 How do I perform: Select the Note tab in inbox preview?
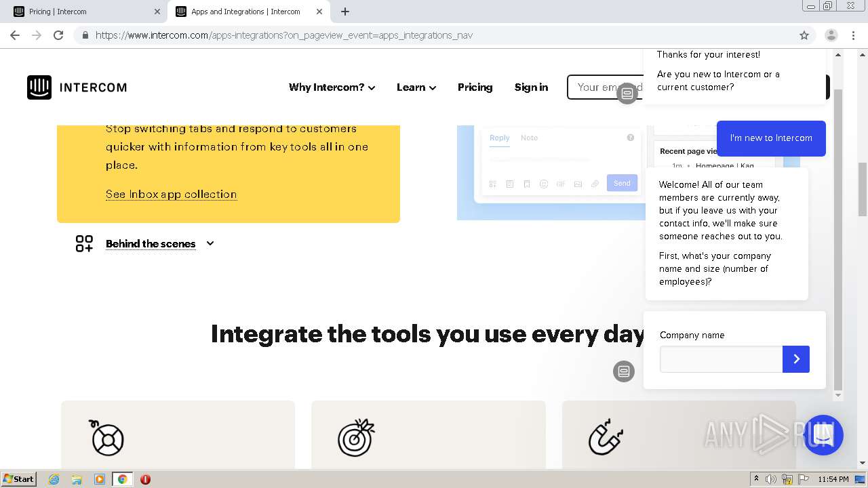pos(529,138)
